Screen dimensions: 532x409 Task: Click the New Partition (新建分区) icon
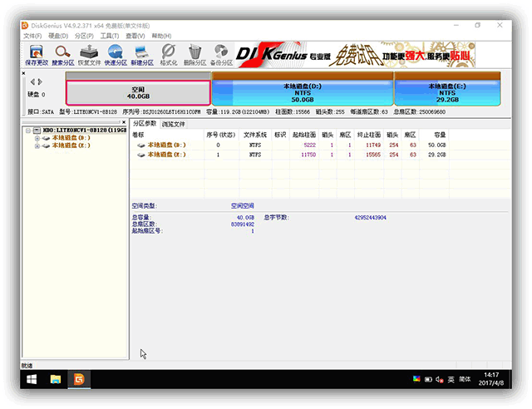(x=142, y=55)
